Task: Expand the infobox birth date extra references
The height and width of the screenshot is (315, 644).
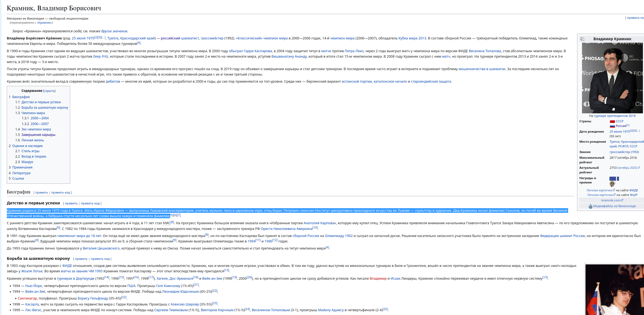Action: click(638, 131)
